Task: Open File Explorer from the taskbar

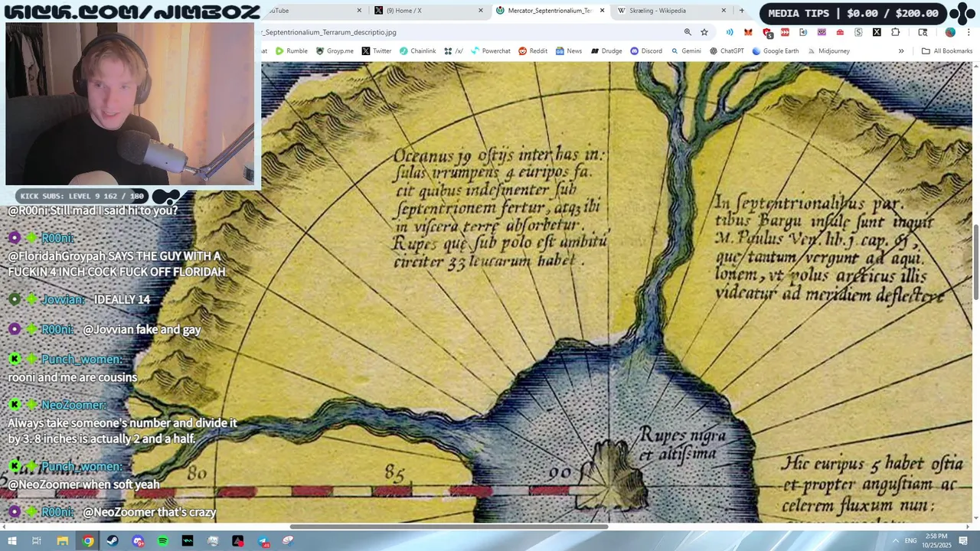Action: click(62, 541)
